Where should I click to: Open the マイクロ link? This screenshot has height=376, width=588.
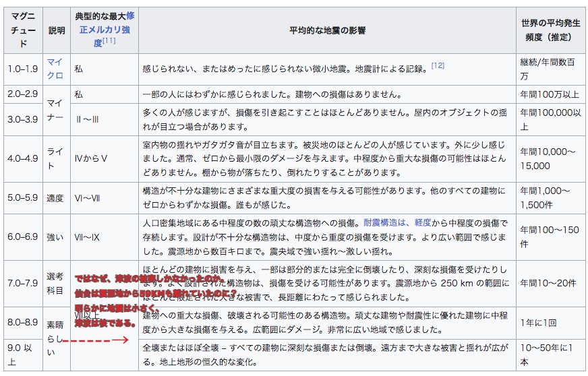click(x=55, y=69)
